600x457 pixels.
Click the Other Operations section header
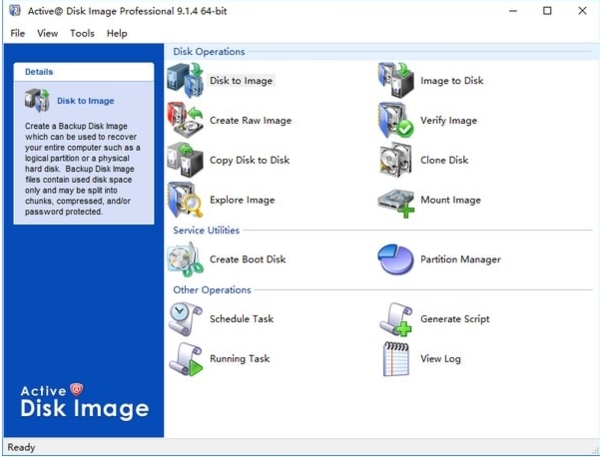coord(212,290)
